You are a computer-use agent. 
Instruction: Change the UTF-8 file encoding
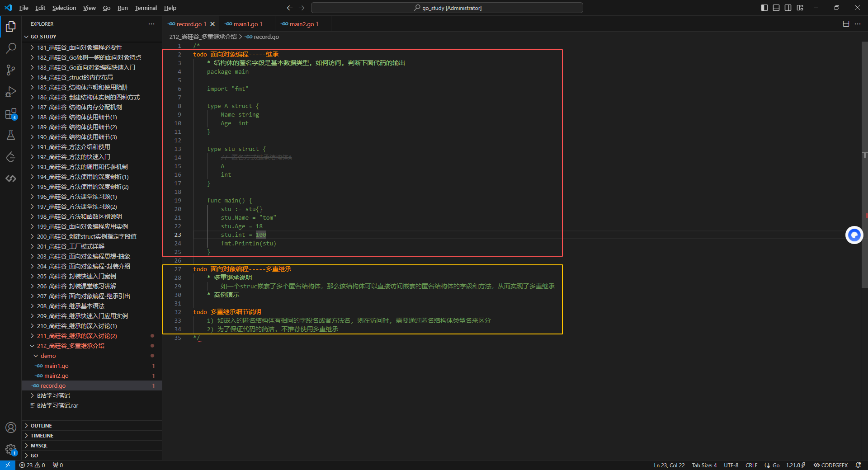point(731,465)
